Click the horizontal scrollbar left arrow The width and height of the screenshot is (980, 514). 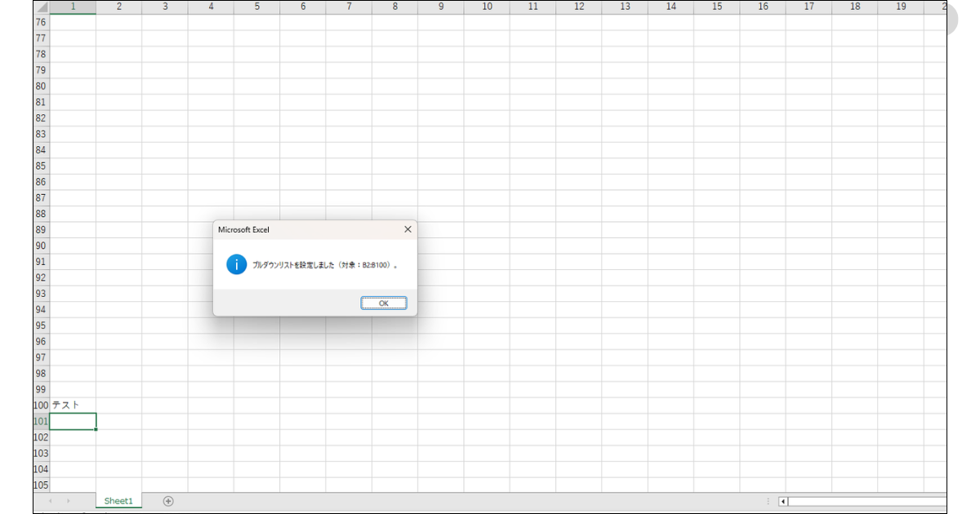click(x=783, y=501)
